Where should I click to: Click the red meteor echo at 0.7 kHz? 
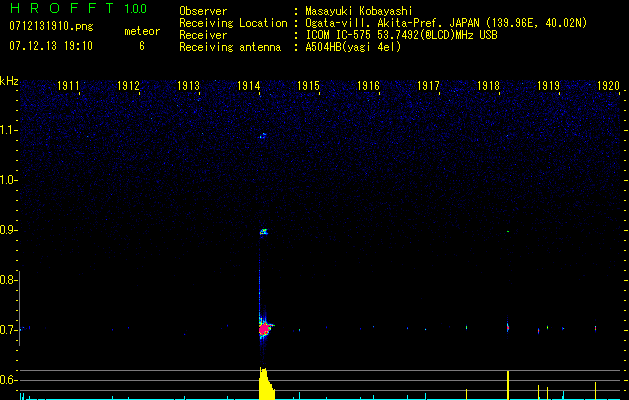(264, 327)
